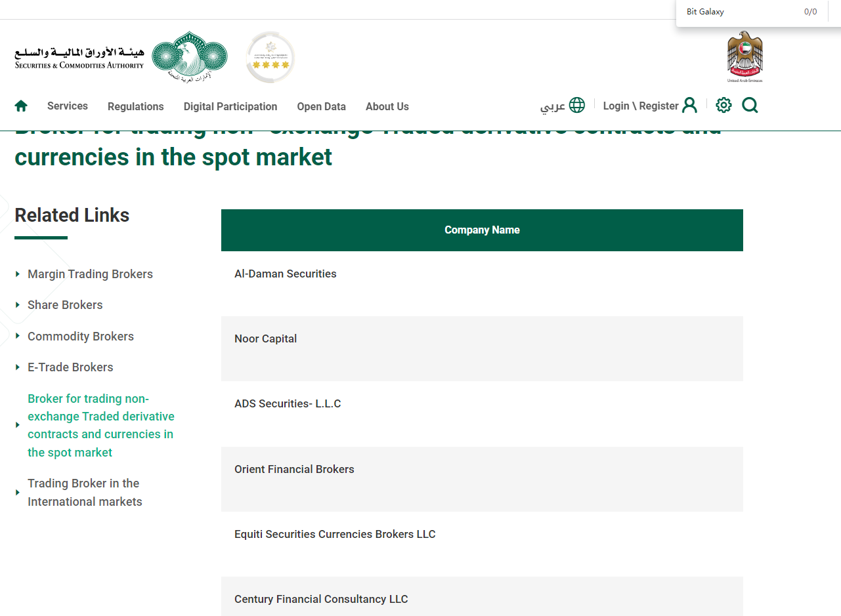
Task: Expand the About Us menu
Action: 387,106
